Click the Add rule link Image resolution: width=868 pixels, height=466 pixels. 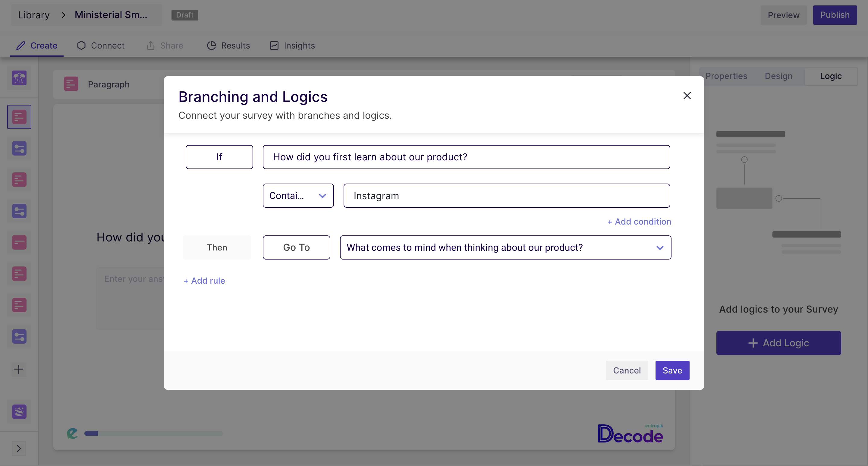tap(204, 280)
